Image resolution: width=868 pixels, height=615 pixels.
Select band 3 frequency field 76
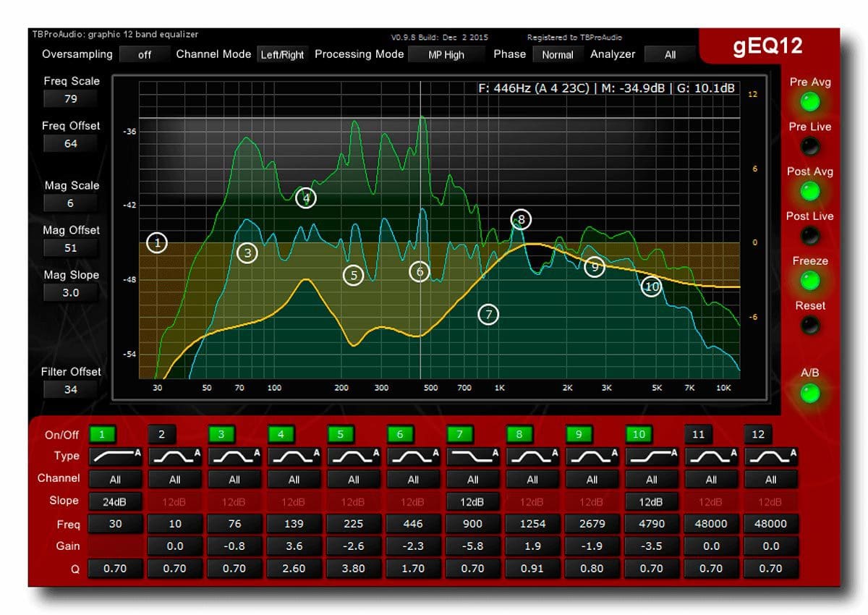(x=234, y=523)
